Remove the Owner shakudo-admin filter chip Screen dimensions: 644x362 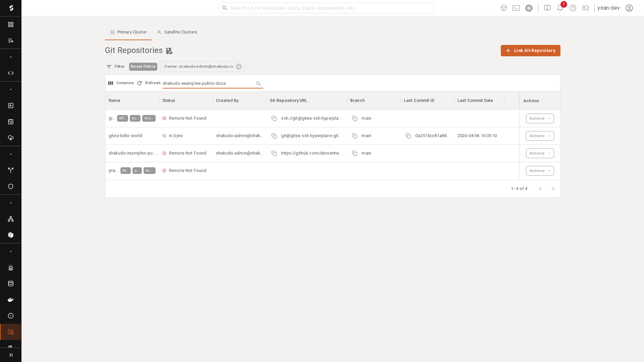pos(239,67)
